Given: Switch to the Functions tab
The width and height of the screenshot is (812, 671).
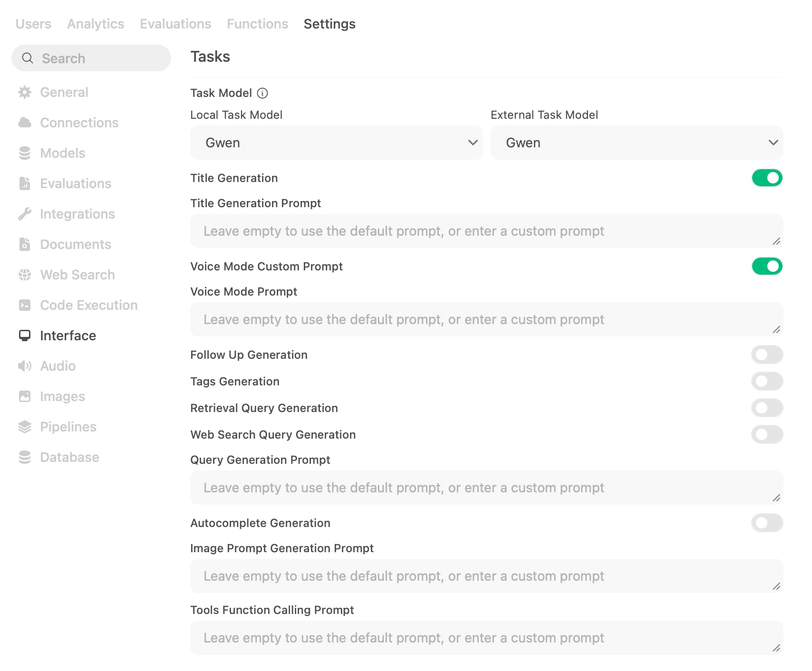Looking at the screenshot, I should [257, 24].
